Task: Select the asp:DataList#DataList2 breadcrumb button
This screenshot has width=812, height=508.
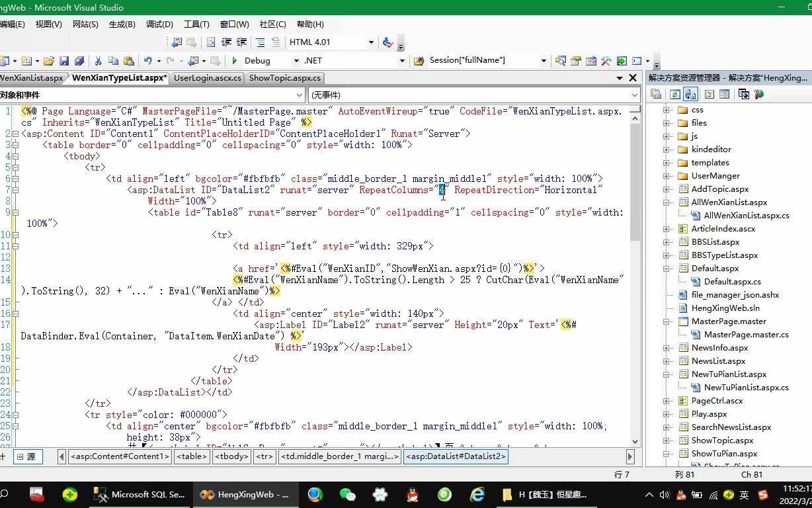Action: point(456,456)
